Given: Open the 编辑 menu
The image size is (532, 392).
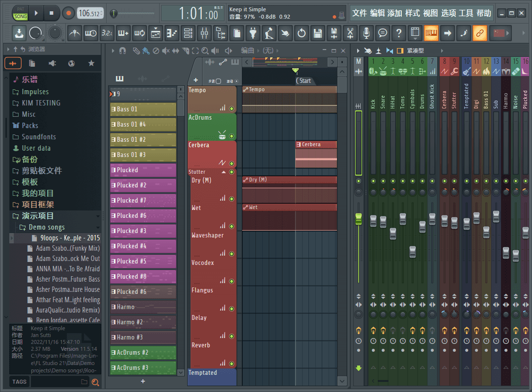Looking at the screenshot, I should pos(377,13).
